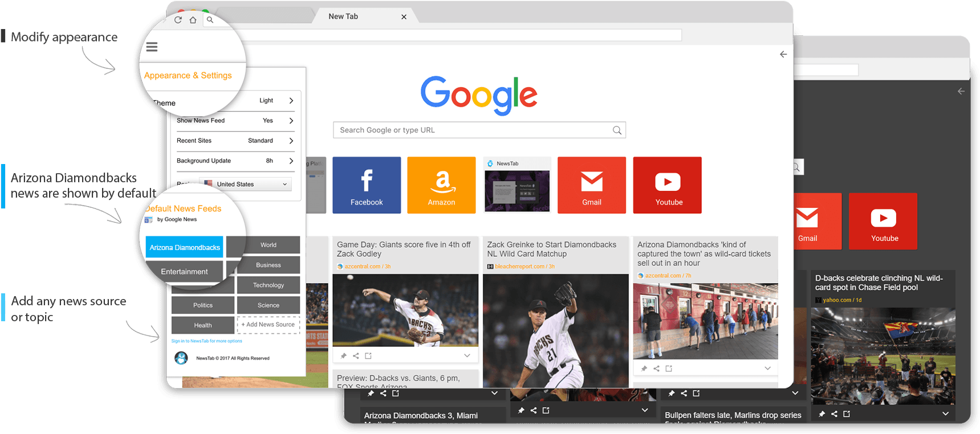Viewport: 980px width, 434px height.
Task: Open the Amazon shortcut tile
Action: click(x=441, y=185)
